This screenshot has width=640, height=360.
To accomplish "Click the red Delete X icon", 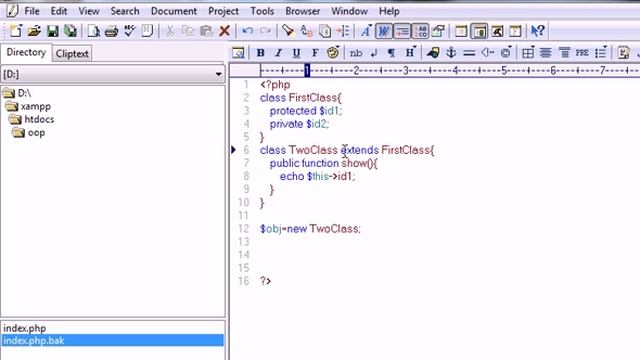I will point(224,31).
